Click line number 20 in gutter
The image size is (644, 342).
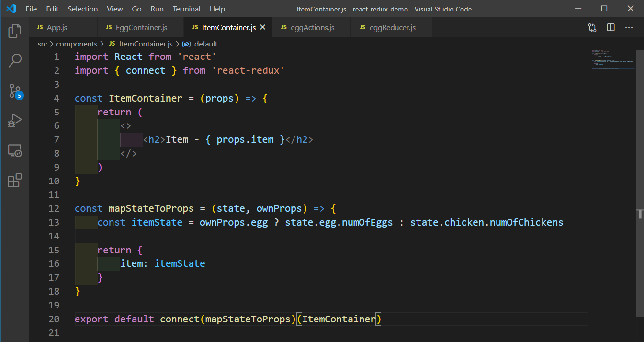[x=54, y=319]
